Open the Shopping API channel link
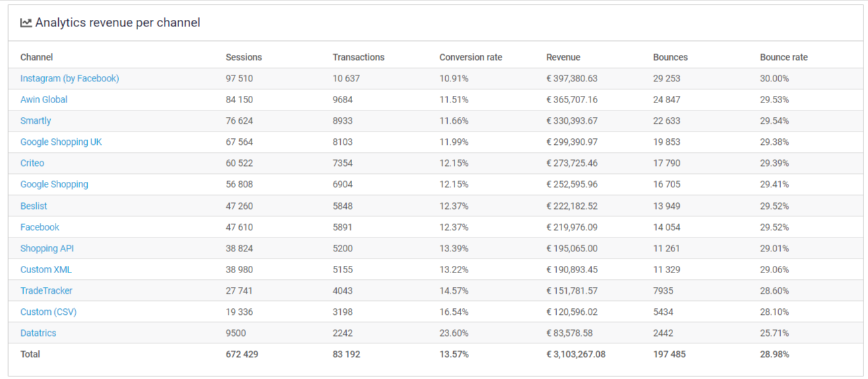Screen dimensions: 868x379 pos(47,248)
